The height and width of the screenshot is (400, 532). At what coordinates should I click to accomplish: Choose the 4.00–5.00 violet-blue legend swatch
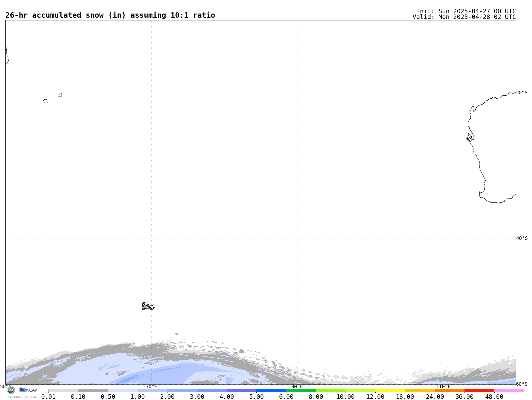click(x=242, y=391)
